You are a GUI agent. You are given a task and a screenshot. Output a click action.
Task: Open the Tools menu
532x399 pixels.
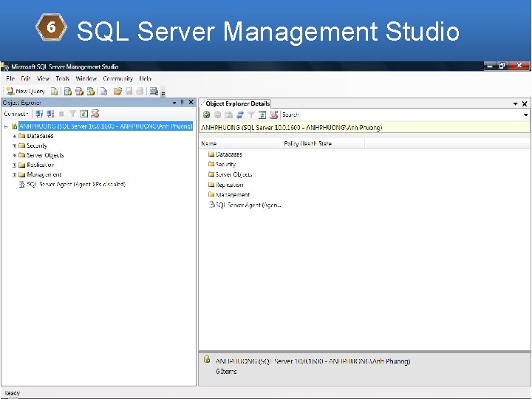tap(62, 78)
